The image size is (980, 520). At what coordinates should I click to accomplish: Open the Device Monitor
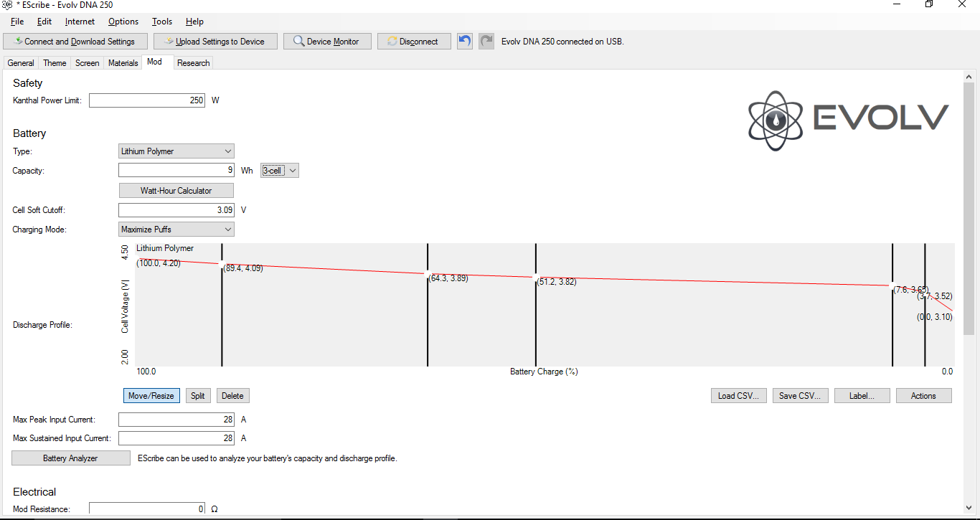coord(326,42)
